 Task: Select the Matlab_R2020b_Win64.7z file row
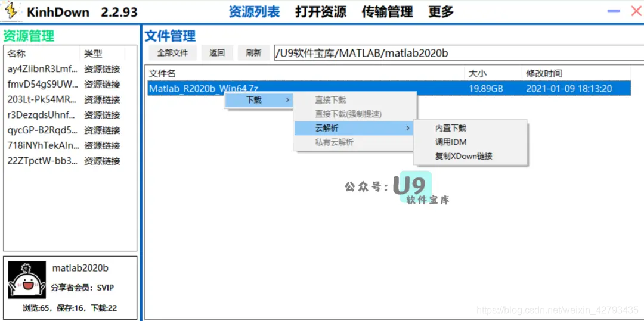(389, 89)
